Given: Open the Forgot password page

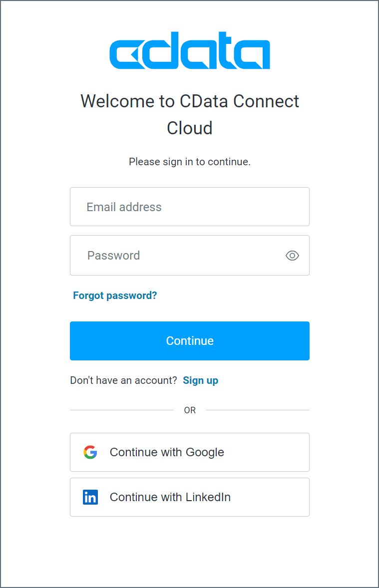Looking at the screenshot, I should [x=114, y=295].
